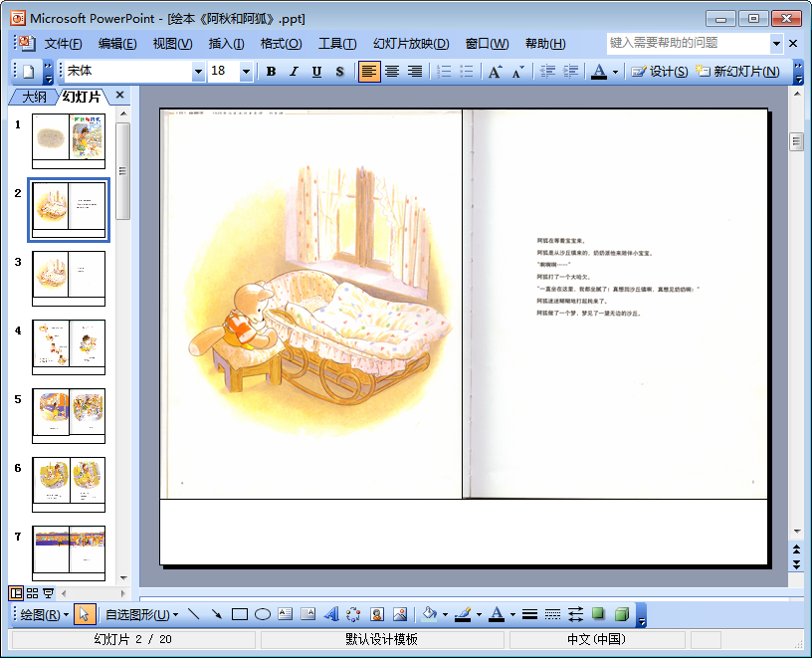The width and height of the screenshot is (812, 658).
Task: Click the help question input field
Action: [x=689, y=44]
